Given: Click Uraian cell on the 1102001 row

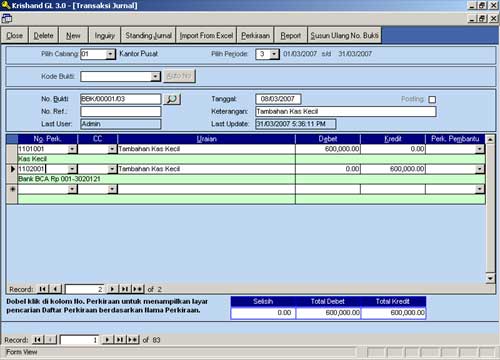Looking at the screenshot, I should [206, 169].
